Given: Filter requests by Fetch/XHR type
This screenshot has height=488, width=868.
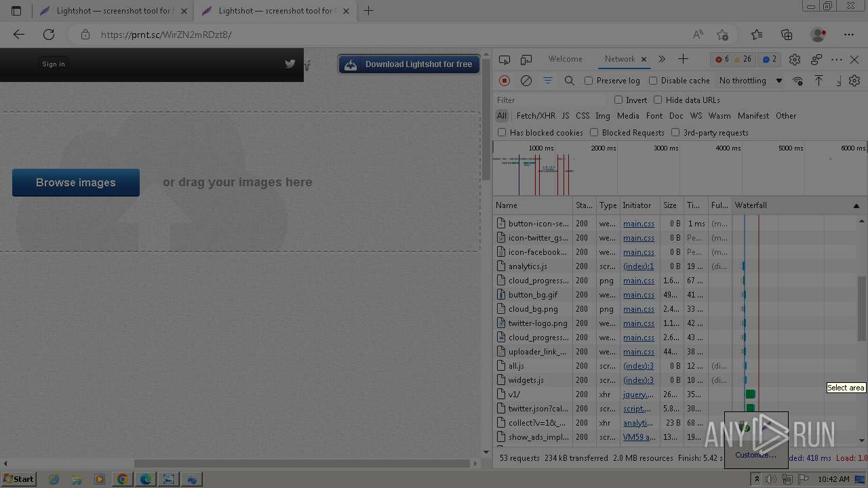Looking at the screenshot, I should click(536, 116).
